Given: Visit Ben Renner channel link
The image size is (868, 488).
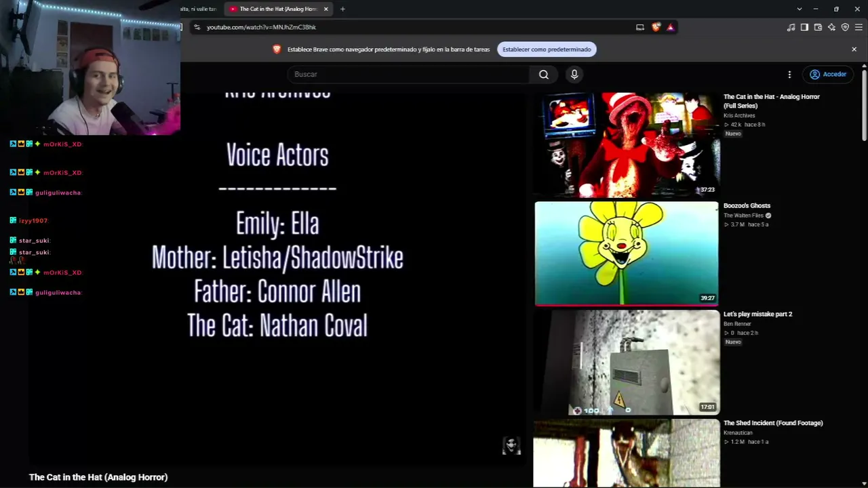Looking at the screenshot, I should coord(737,324).
